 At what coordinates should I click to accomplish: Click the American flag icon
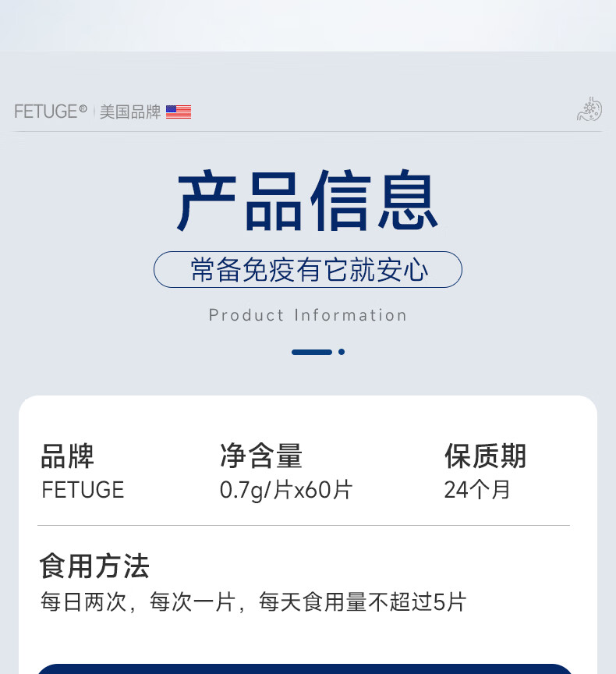click(179, 112)
